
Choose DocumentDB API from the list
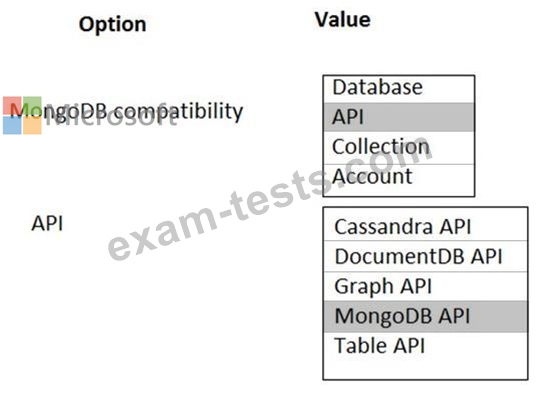[425, 256]
